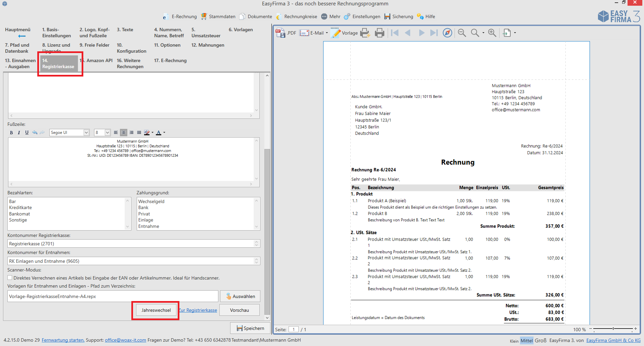Expand E-Mail options dropdown arrow
This screenshot has width=644, height=346.
coord(327,33)
